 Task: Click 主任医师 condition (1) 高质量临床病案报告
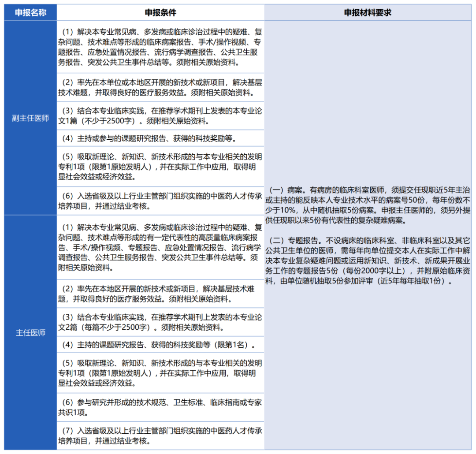click(160, 248)
